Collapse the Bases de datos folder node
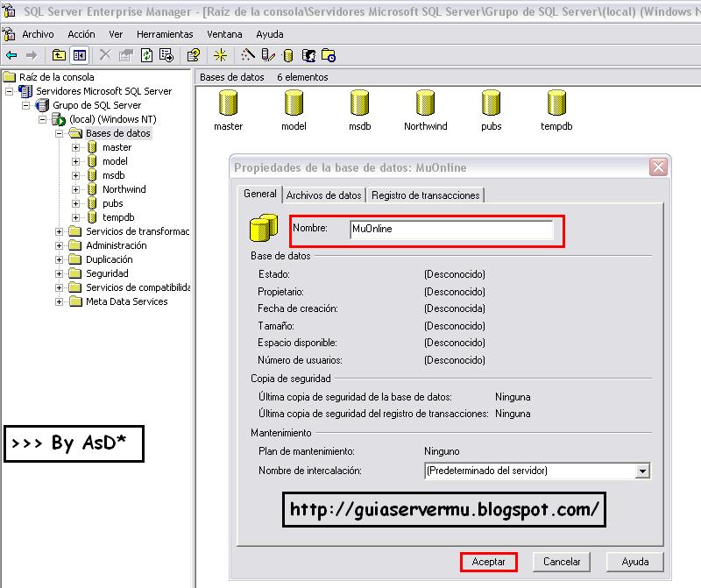The image size is (701, 588). pyautogui.click(x=59, y=133)
